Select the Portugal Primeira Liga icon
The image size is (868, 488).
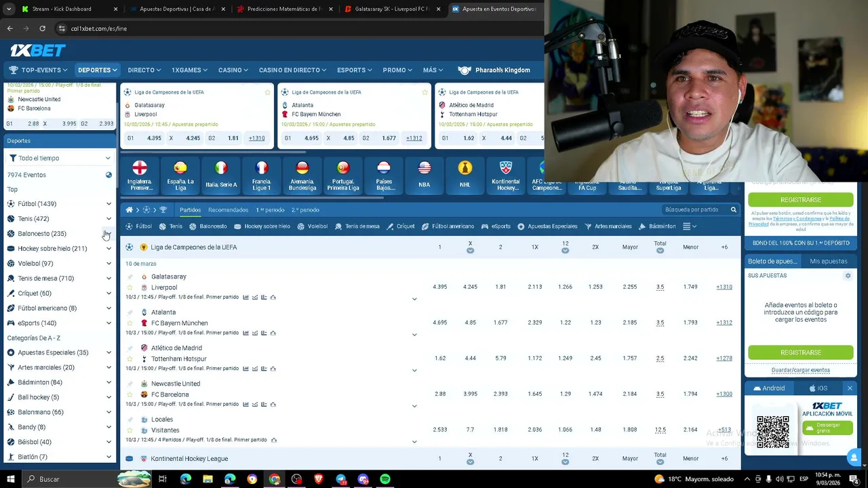coord(343,167)
